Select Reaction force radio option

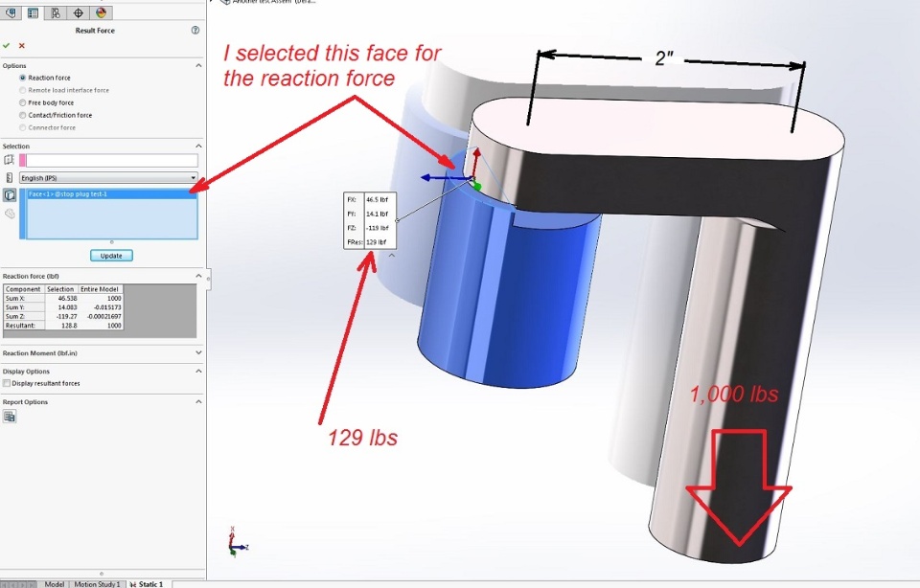23,78
